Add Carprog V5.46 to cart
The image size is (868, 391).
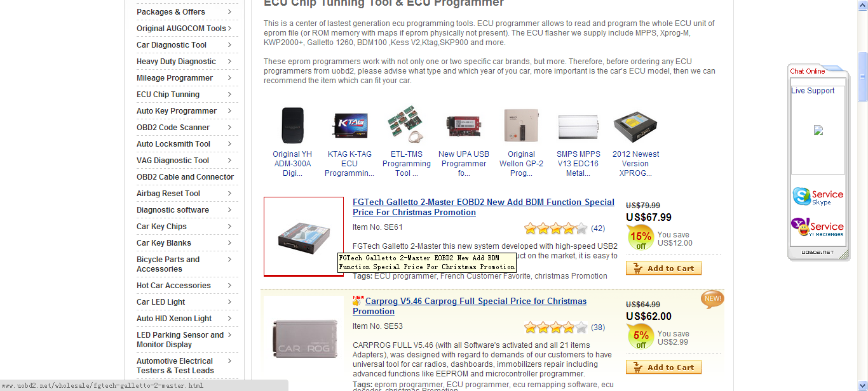(x=663, y=368)
